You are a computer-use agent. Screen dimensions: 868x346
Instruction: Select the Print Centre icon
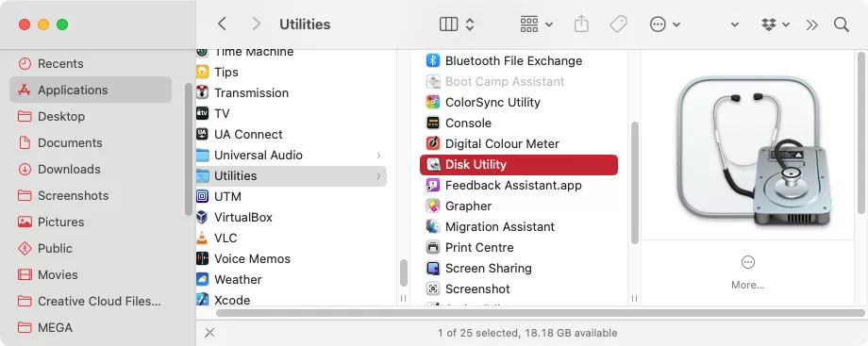[x=433, y=247]
